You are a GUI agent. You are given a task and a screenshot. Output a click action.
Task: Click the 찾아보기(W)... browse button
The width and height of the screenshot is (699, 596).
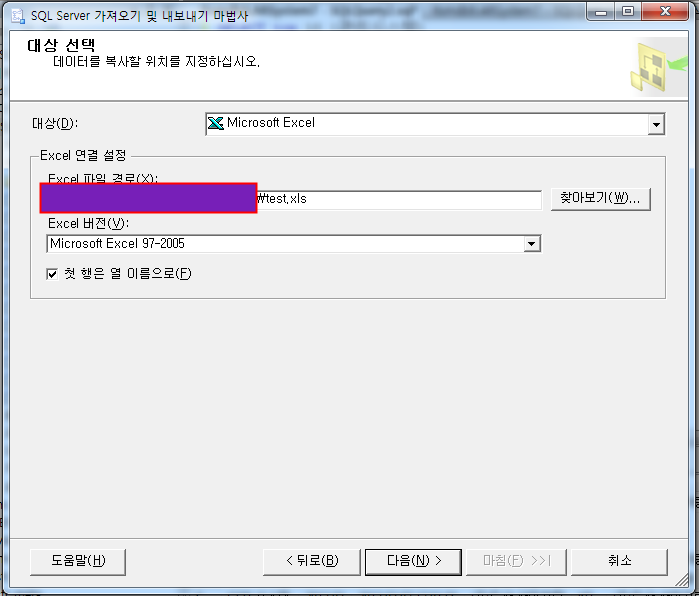point(600,198)
